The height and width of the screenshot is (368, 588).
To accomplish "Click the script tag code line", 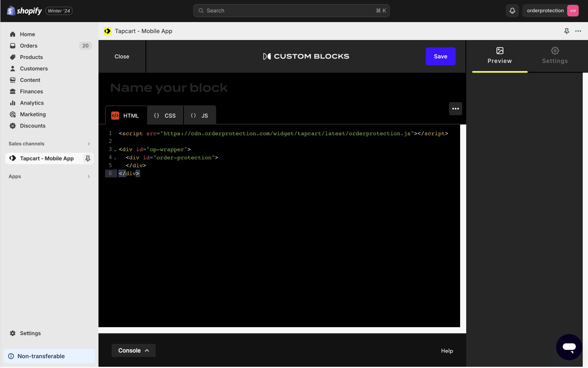I will pos(283,134).
